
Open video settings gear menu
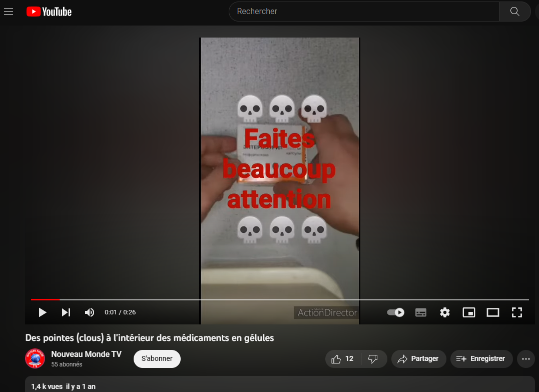point(445,312)
